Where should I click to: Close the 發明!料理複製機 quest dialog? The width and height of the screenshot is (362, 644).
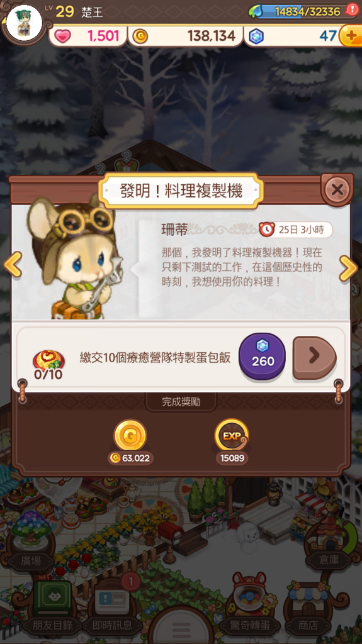pos(337,190)
